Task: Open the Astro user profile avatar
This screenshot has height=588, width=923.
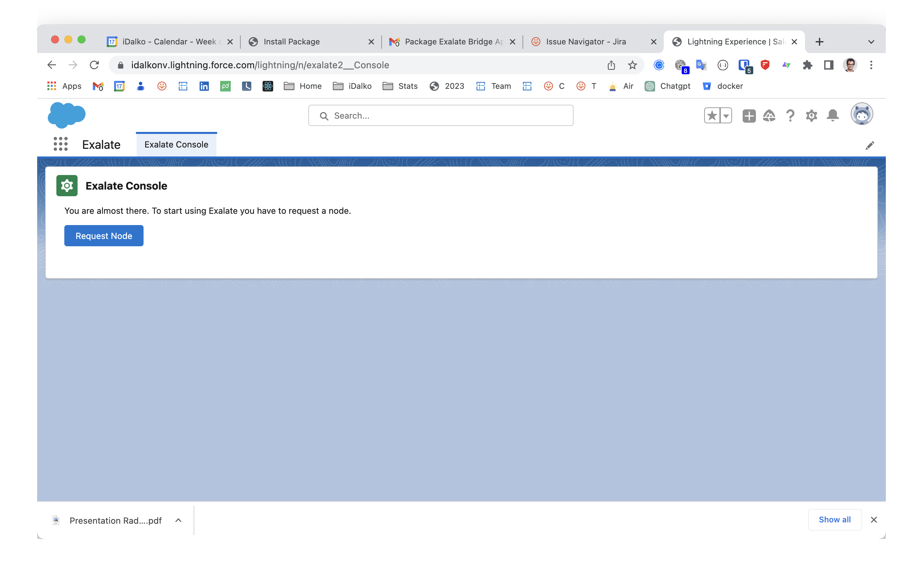Action: [861, 114]
